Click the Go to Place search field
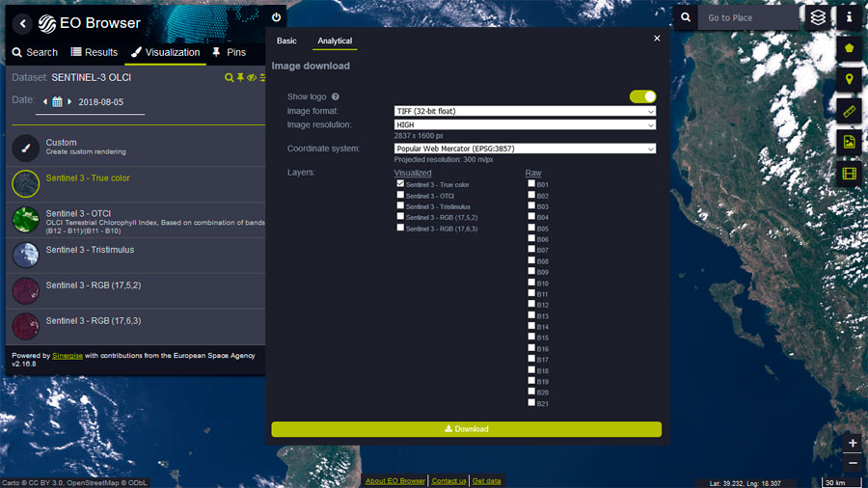This screenshot has height=488, width=868. click(x=747, y=17)
